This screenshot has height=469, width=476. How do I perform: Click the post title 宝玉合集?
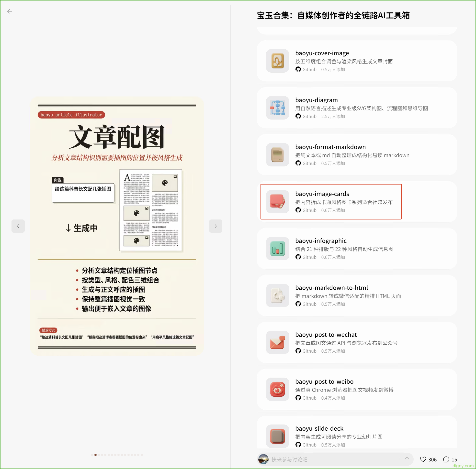(333, 15)
